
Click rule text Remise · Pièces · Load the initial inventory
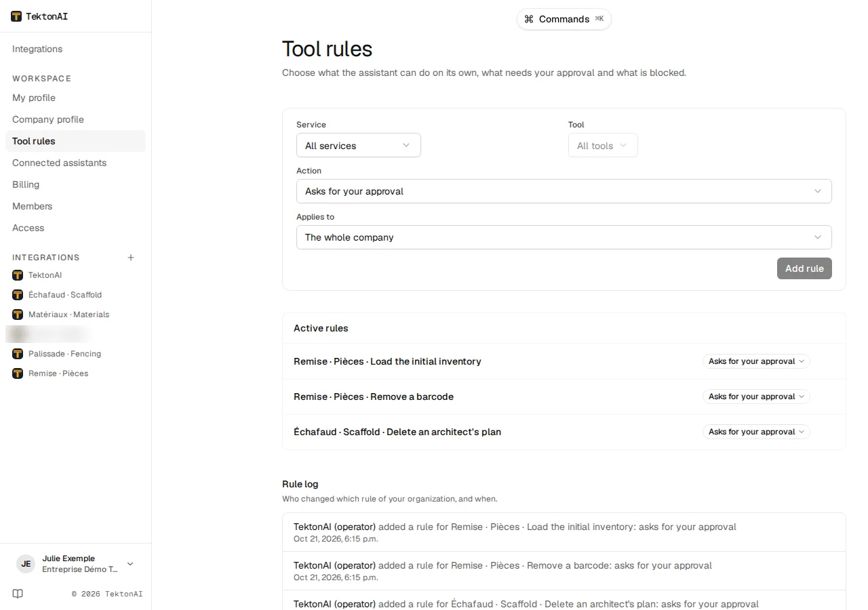click(x=387, y=361)
